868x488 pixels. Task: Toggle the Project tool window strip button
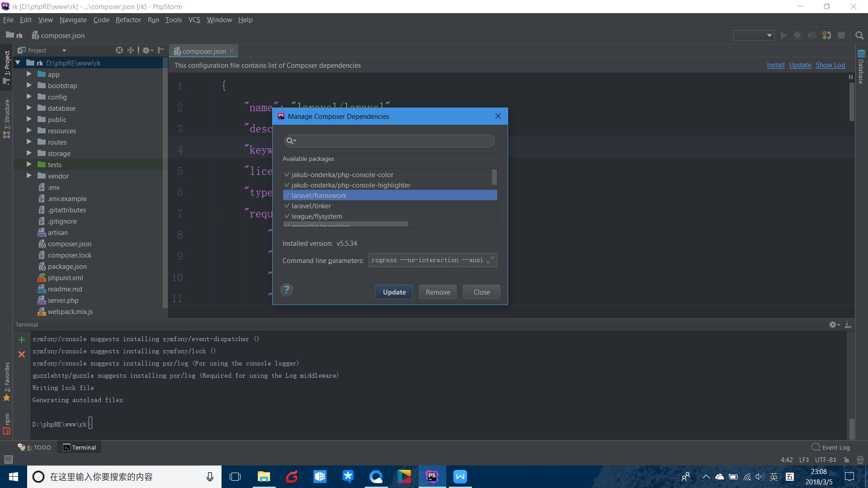click(x=7, y=67)
